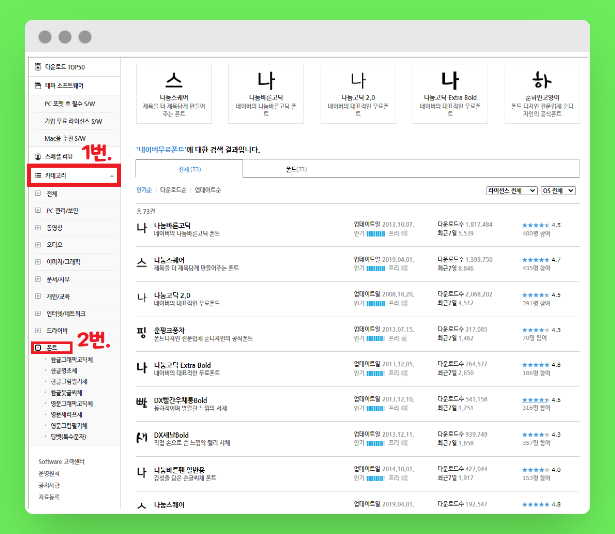This screenshot has width=615, height=534.
Task: Click the 나눔바른고딕 list row font icon
Action: (x=142, y=228)
